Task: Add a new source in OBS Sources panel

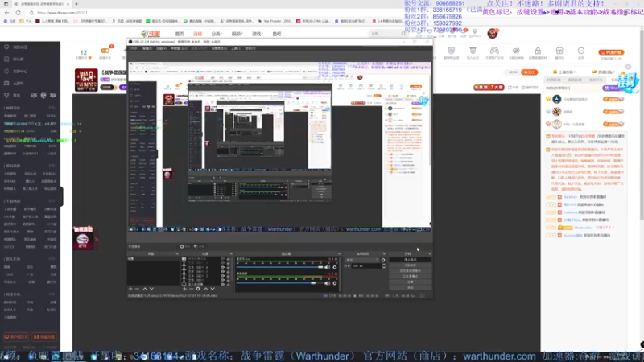Action: 184,289
